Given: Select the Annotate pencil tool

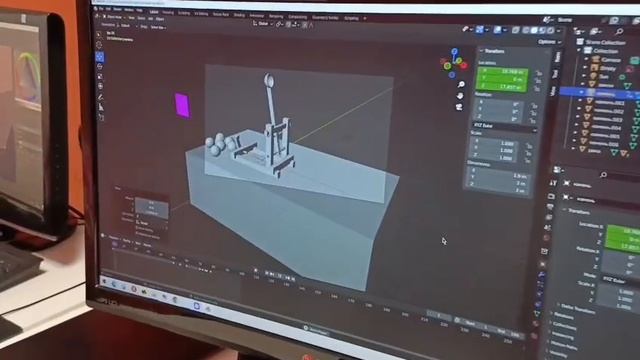Looking at the screenshot, I should pos(101,97).
